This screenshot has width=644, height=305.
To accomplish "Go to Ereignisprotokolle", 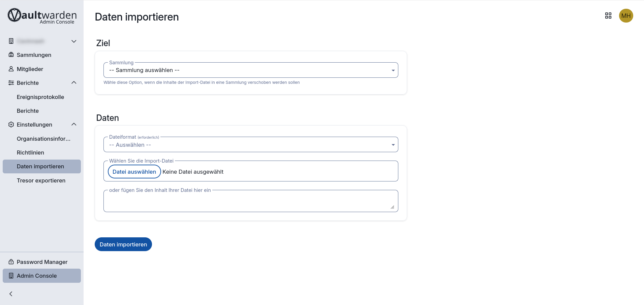I will tap(40, 97).
